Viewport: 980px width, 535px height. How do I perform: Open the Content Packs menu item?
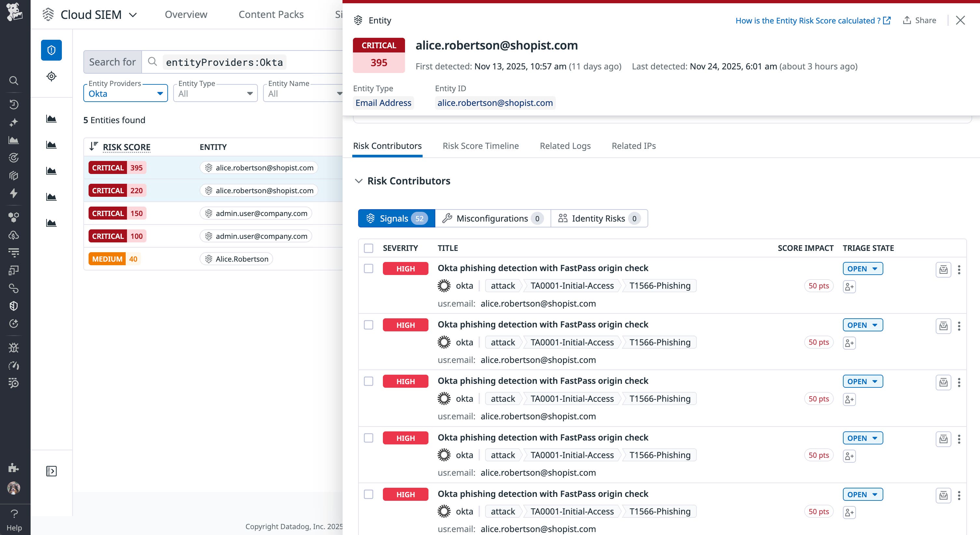point(271,14)
